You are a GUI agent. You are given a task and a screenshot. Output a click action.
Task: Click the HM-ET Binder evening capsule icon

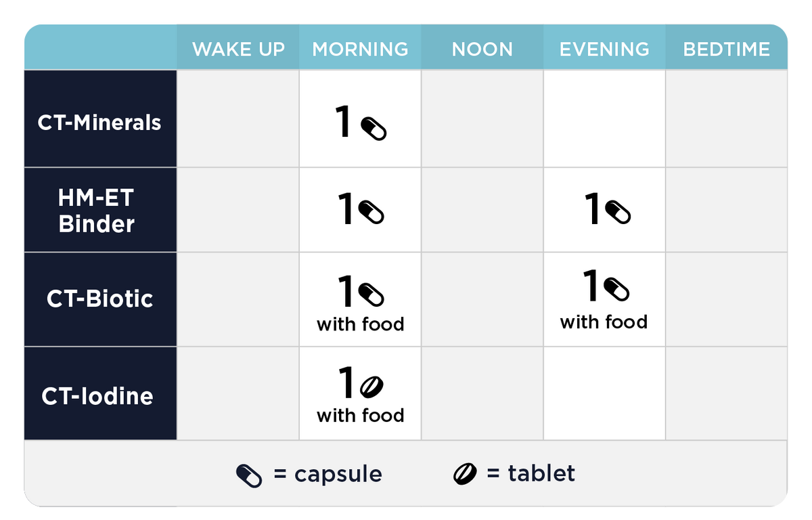tap(618, 212)
